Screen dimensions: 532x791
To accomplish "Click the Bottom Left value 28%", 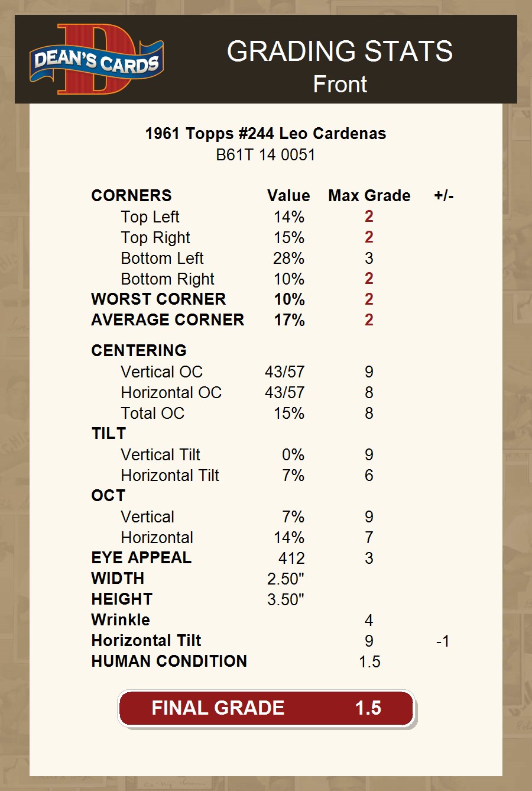I will (x=288, y=259).
